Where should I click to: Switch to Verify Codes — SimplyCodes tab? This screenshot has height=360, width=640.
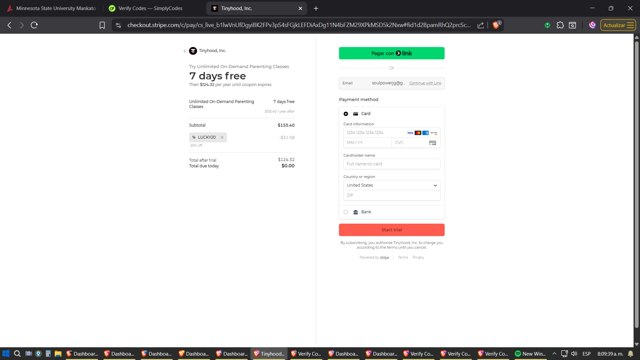tap(151, 8)
